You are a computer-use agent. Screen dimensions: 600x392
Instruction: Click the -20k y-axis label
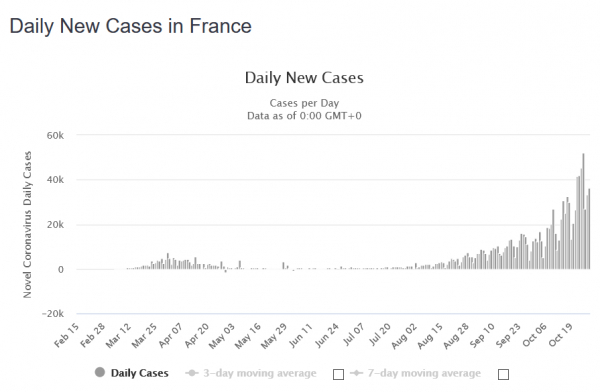53,314
